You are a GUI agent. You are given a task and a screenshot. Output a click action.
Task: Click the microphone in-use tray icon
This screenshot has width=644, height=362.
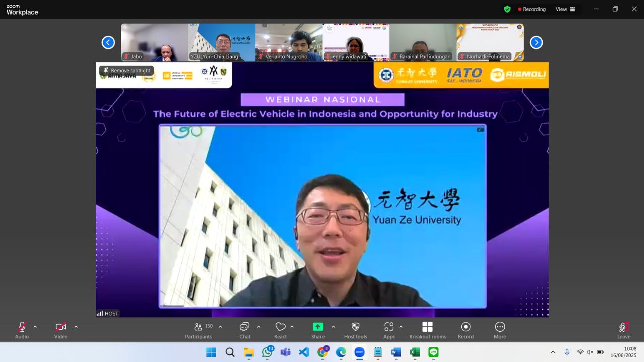tap(567, 352)
